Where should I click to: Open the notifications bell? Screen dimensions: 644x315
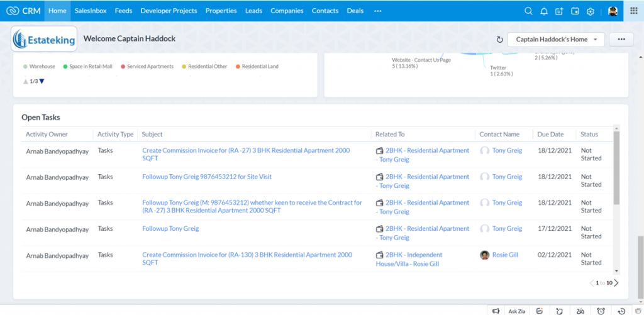click(x=544, y=11)
